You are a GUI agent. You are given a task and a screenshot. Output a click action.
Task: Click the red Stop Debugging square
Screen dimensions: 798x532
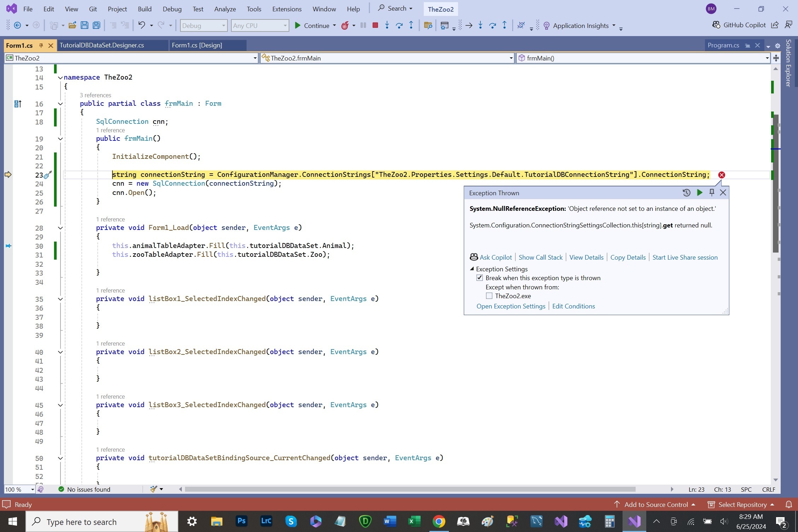[x=375, y=25]
